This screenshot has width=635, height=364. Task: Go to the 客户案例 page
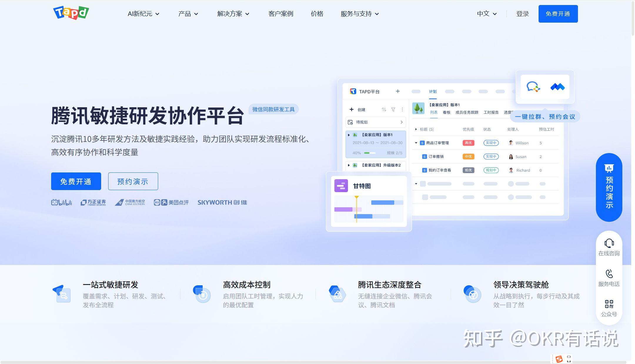click(280, 14)
